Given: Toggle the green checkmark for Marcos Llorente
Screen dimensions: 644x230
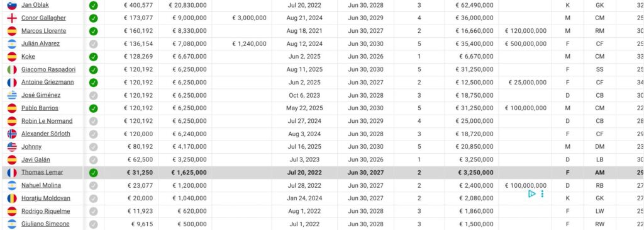Looking at the screenshot, I should tap(94, 31).
